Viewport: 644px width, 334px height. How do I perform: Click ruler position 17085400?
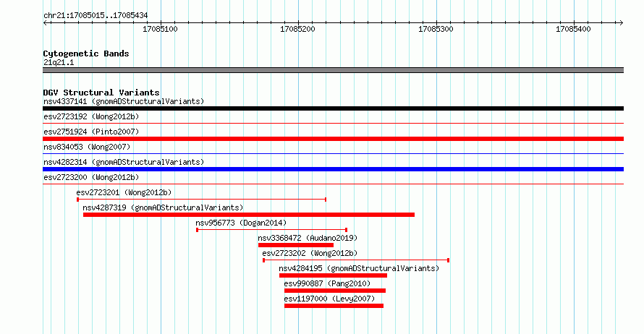coord(573,29)
